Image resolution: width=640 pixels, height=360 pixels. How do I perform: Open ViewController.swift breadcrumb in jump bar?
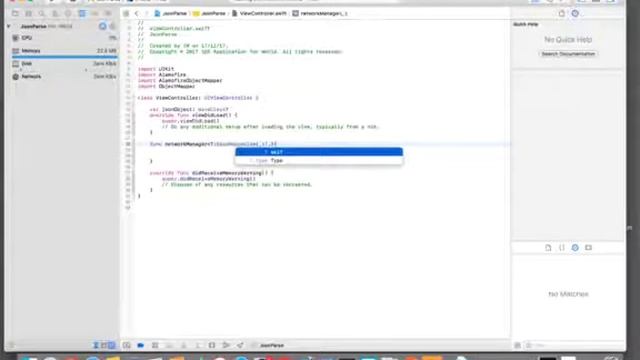[x=259, y=13]
